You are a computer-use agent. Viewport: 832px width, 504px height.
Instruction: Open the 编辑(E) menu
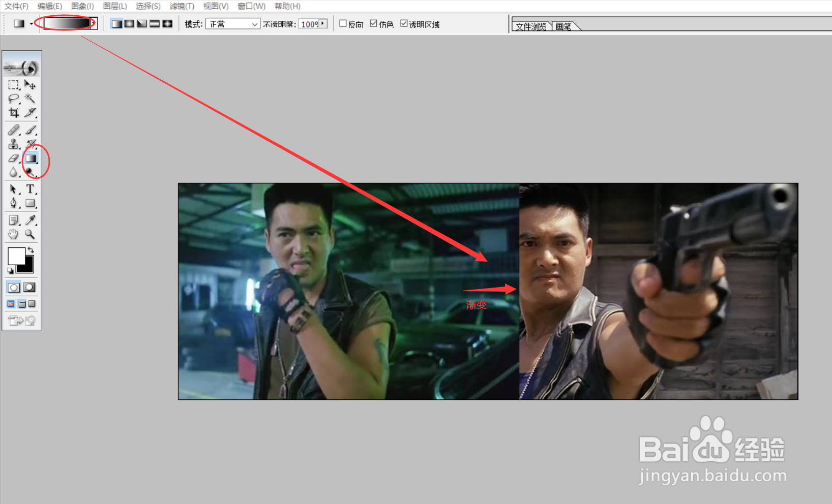point(50,6)
